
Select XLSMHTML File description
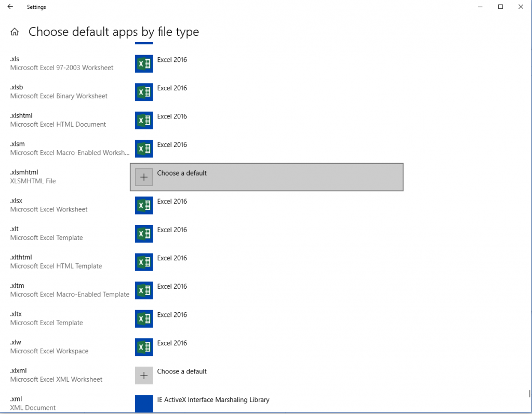click(33, 181)
